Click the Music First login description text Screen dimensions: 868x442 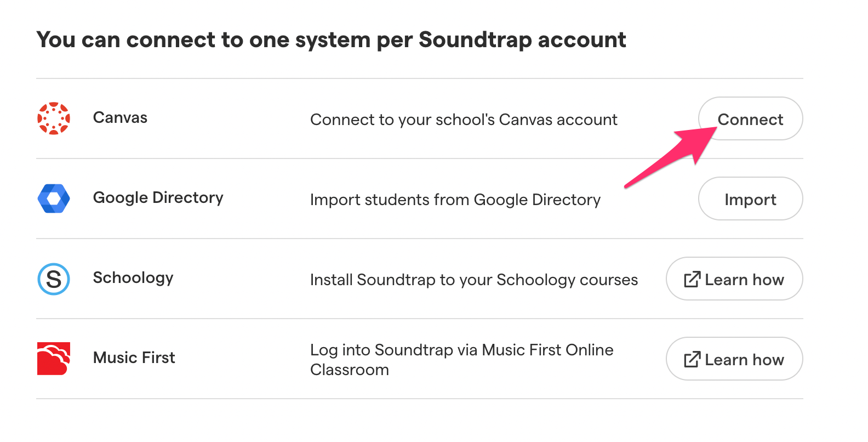coord(461,359)
